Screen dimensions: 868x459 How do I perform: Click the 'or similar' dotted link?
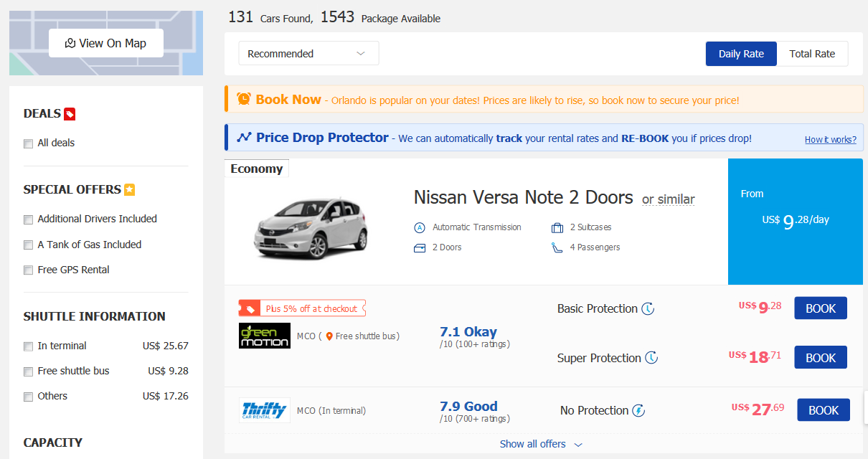click(x=669, y=199)
